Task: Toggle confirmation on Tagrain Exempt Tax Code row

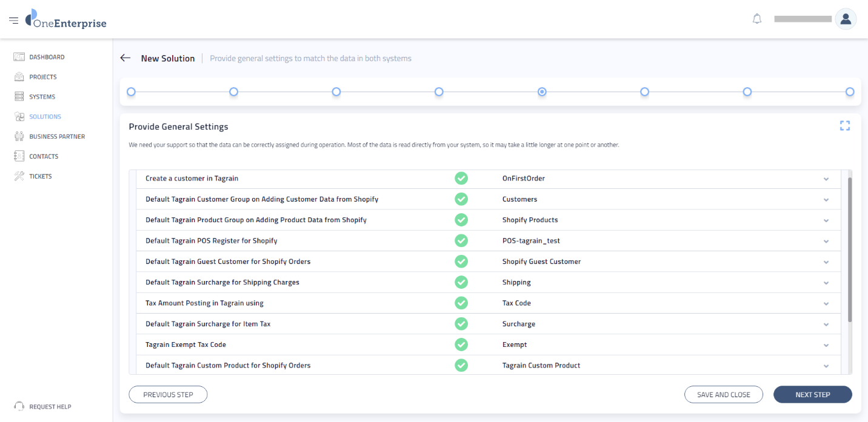Action: (x=461, y=345)
